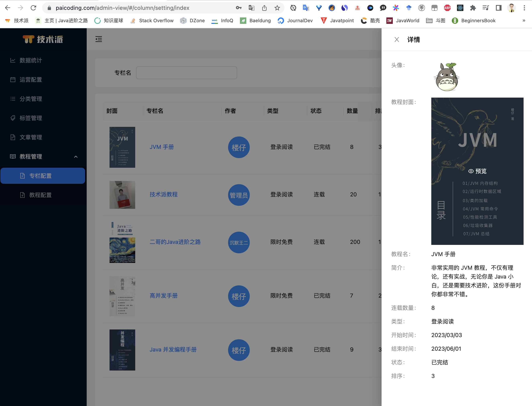Click the 预览 eye preview icon

(x=471, y=171)
